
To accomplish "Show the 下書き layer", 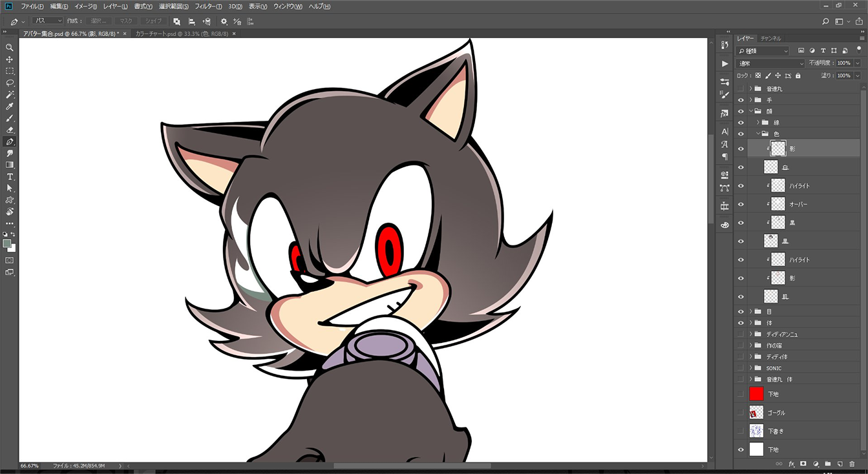I will pyautogui.click(x=741, y=431).
